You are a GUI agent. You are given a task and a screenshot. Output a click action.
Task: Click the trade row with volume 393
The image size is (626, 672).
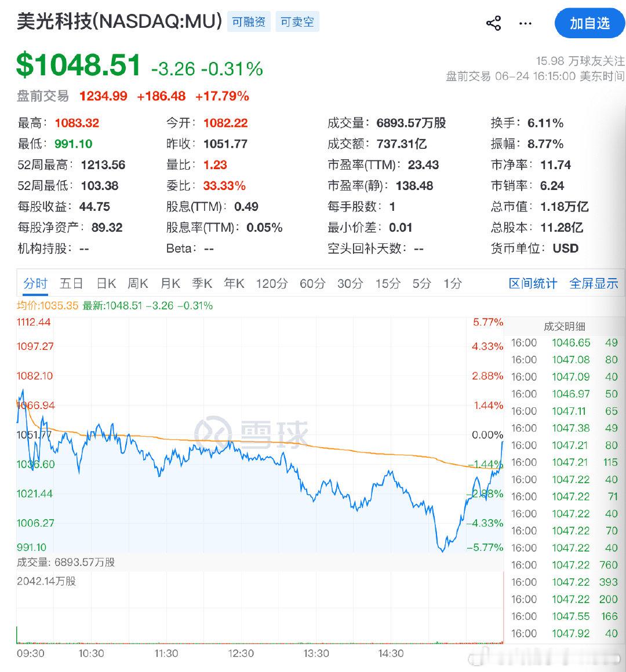click(564, 582)
